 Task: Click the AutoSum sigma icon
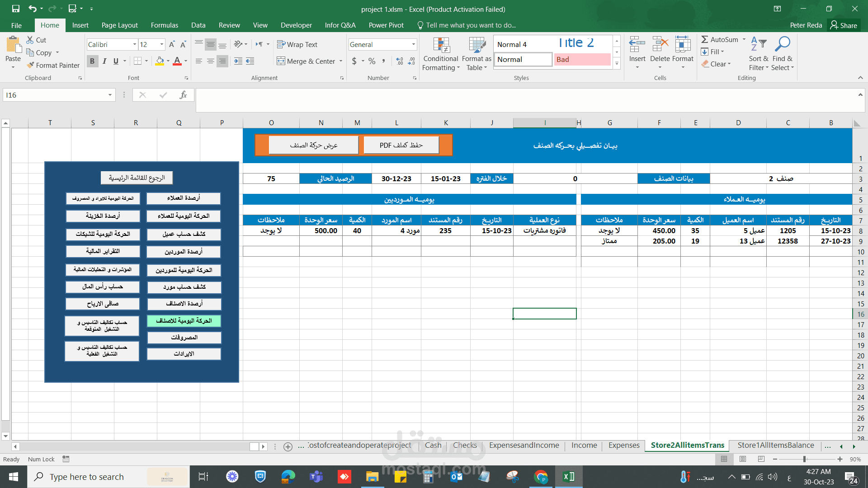[x=705, y=40]
